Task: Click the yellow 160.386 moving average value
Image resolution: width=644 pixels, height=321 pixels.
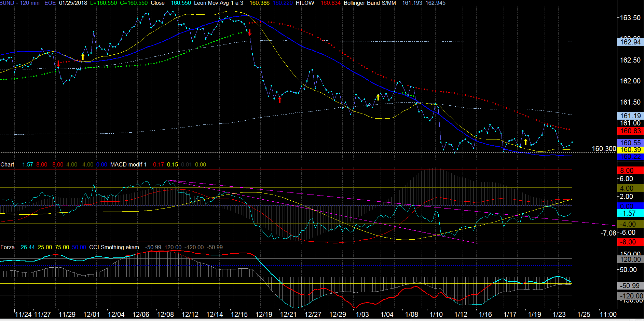Action: point(260,3)
